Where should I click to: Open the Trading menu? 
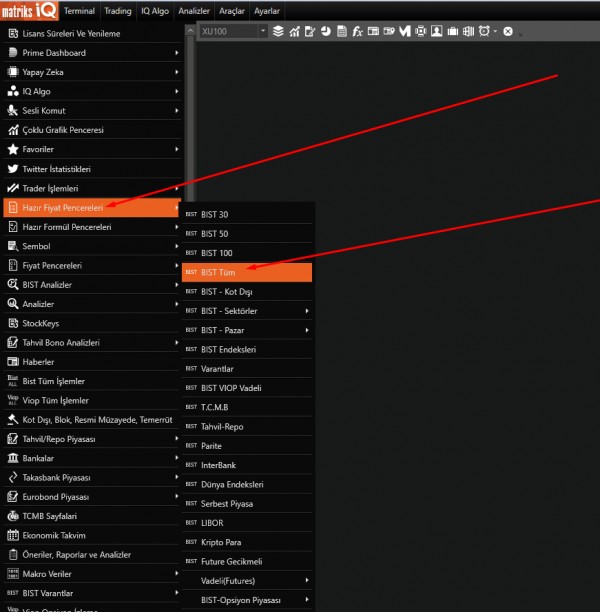tap(118, 11)
